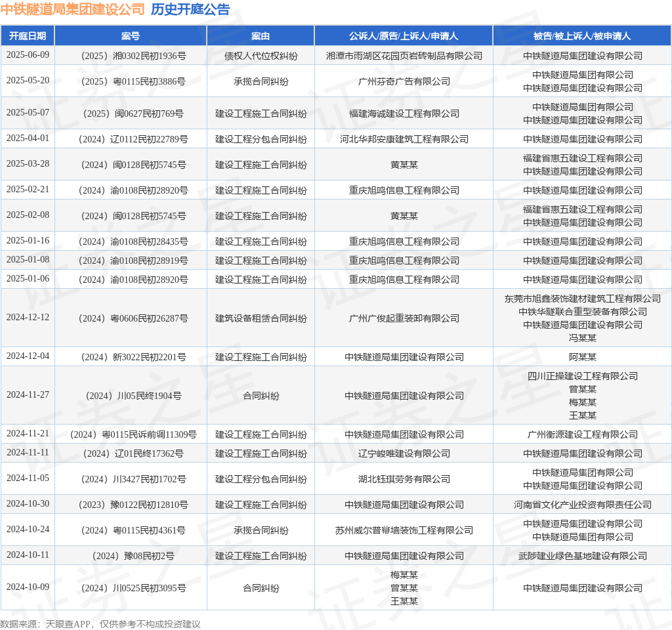The width and height of the screenshot is (672, 630).
Task: Select the date 2025-04-01
Action: coord(28,138)
